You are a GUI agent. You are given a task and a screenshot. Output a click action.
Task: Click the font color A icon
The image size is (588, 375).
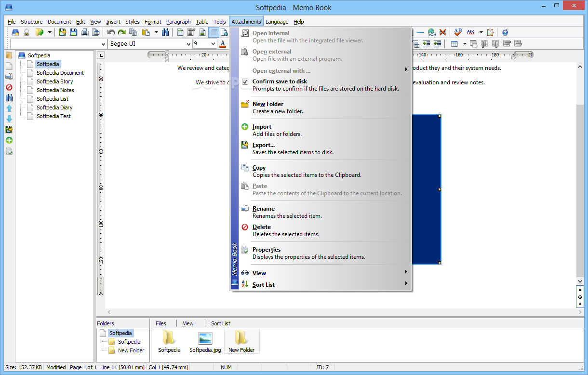(x=223, y=44)
